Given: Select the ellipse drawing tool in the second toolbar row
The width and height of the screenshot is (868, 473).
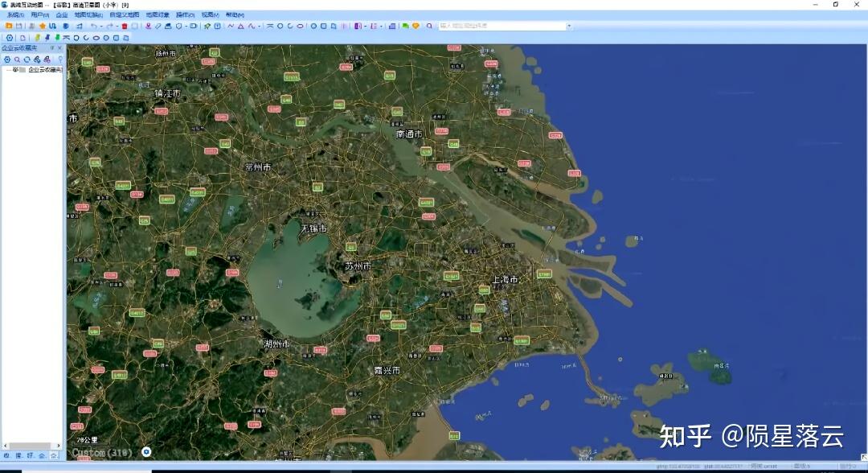Looking at the screenshot, I should tap(96, 39).
